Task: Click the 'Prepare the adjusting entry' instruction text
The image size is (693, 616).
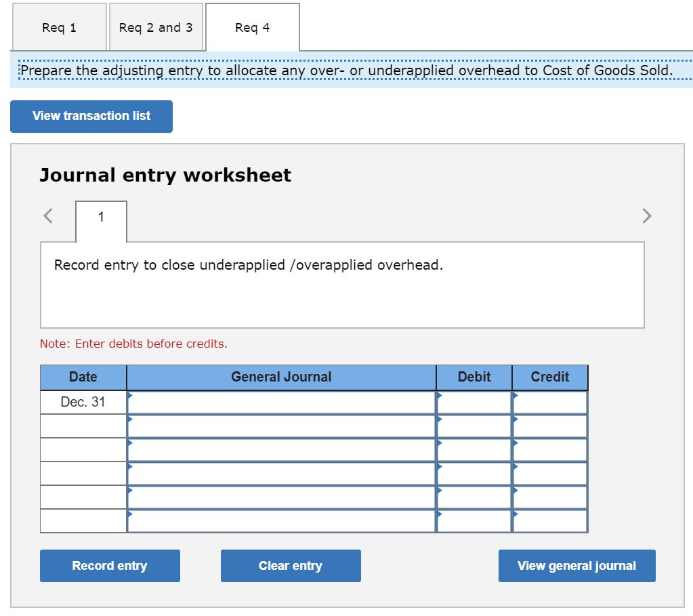Action: [347, 70]
